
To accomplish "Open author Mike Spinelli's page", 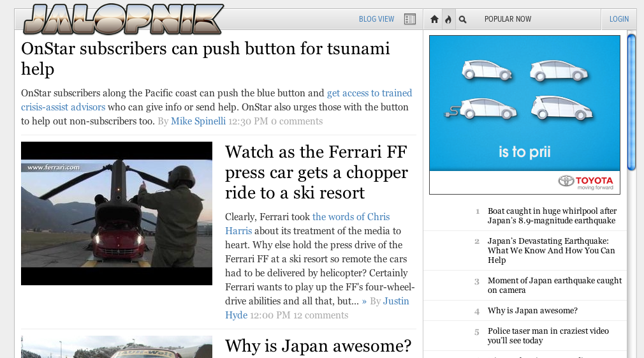I will click(x=198, y=121).
